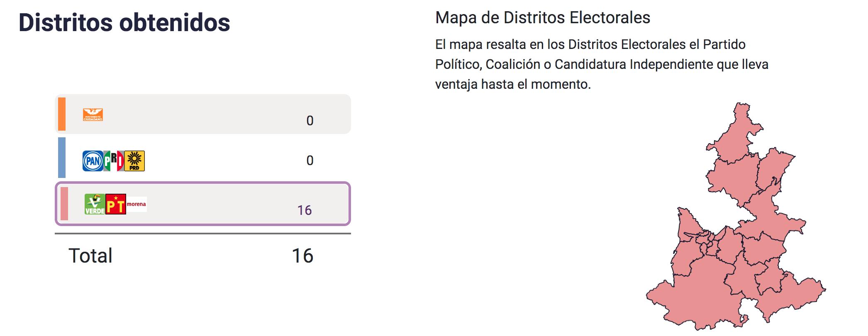Click the Movimiento Ciudadano party logo

(93, 115)
